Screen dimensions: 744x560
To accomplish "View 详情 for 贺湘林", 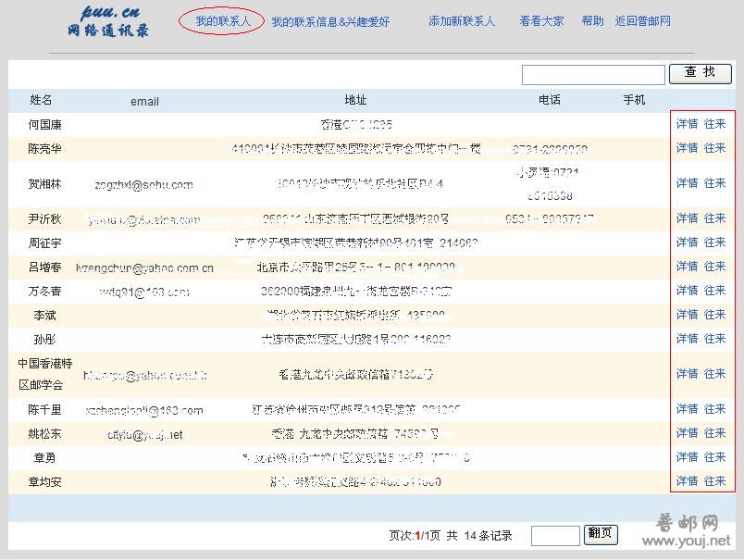I will pyautogui.click(x=687, y=183).
